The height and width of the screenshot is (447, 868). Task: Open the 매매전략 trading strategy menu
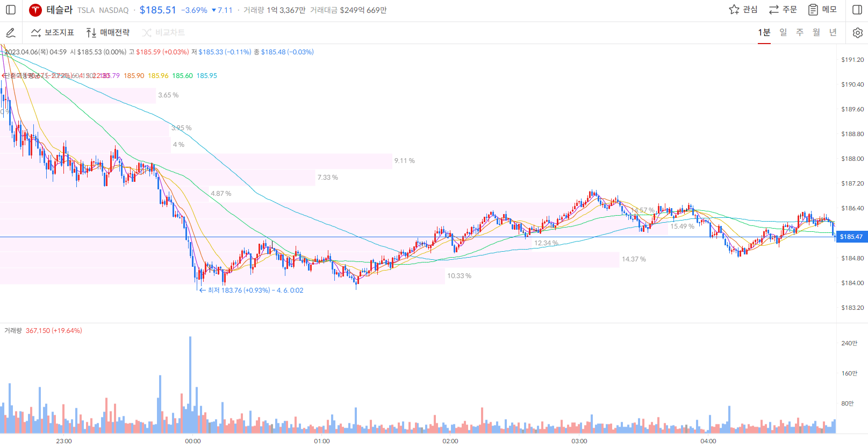[107, 33]
